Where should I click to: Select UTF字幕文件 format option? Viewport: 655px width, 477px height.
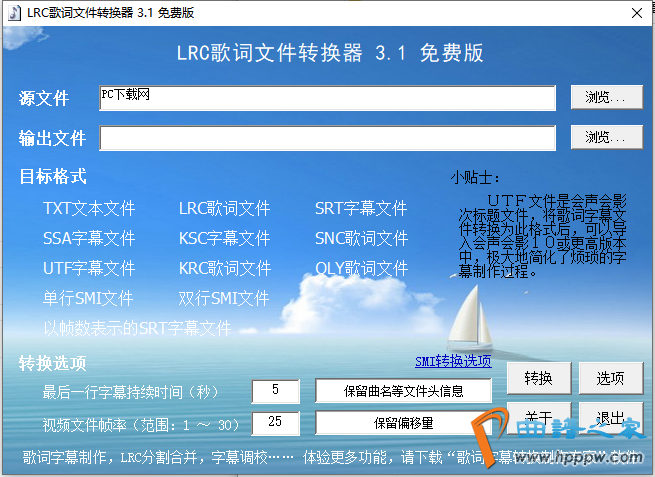88,269
